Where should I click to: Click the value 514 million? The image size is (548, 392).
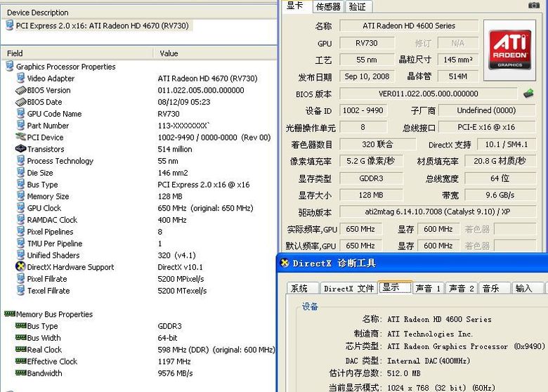[x=175, y=149]
